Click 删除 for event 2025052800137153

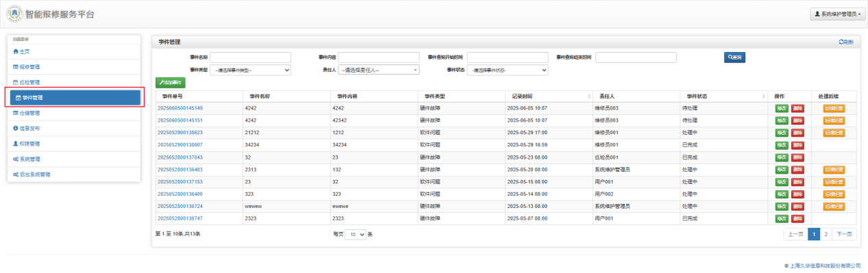pos(797,181)
